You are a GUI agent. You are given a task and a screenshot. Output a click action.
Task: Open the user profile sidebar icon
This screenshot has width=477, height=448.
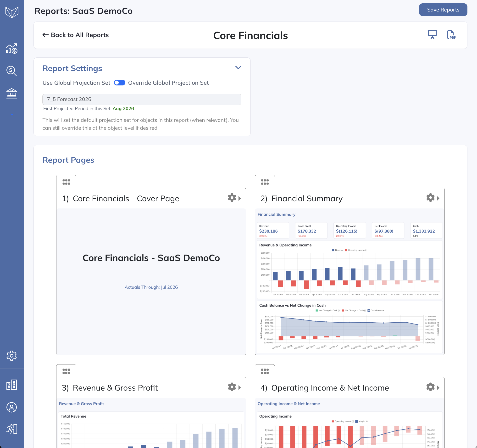pyautogui.click(x=11, y=407)
